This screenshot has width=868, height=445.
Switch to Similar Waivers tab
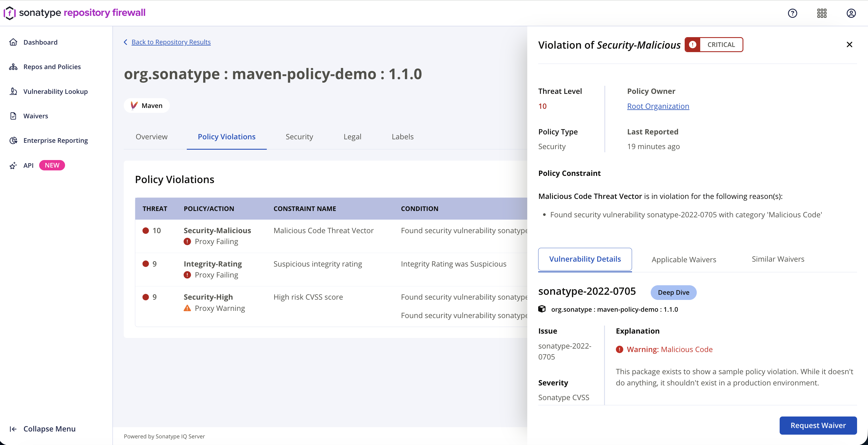click(778, 259)
